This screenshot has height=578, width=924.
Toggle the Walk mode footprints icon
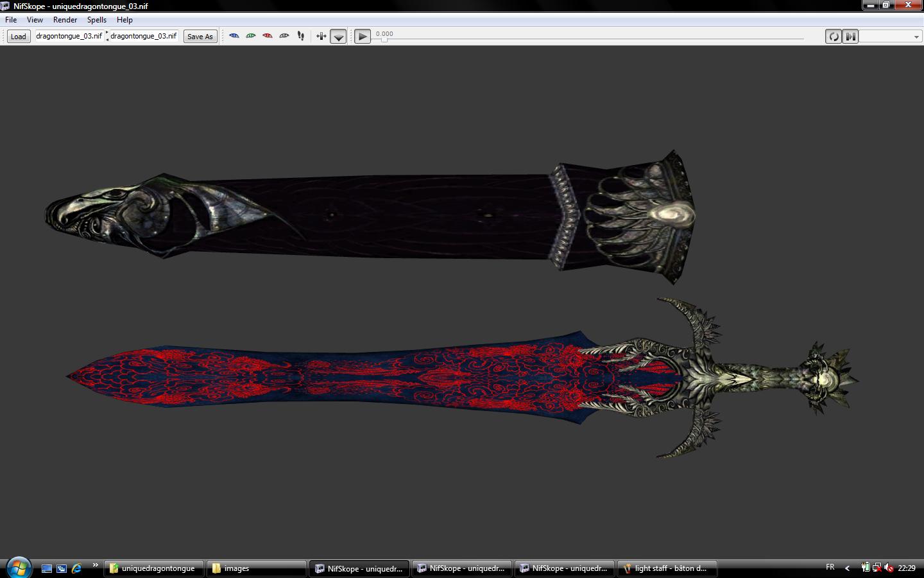301,36
